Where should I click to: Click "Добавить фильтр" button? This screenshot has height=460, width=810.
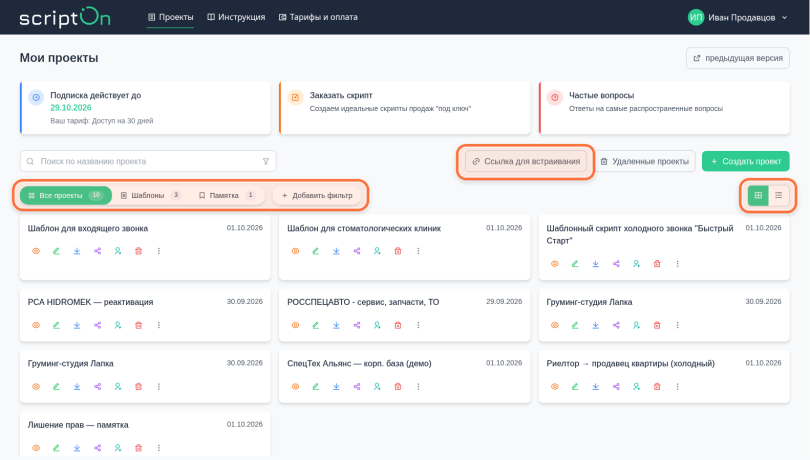[317, 195]
